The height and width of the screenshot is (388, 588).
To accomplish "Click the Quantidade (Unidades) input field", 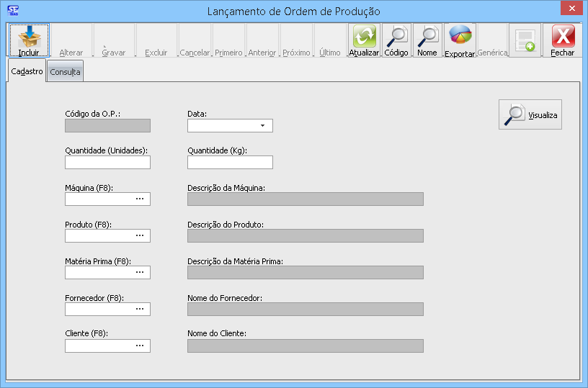I will [107, 163].
